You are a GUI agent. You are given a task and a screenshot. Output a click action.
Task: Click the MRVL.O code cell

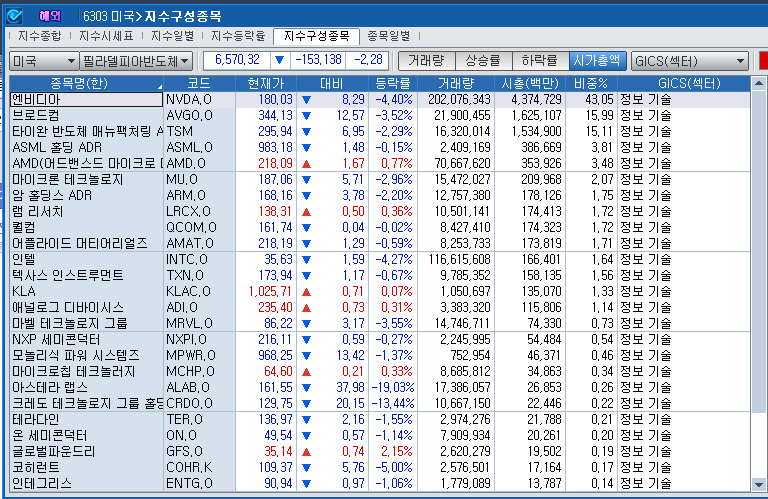point(199,324)
